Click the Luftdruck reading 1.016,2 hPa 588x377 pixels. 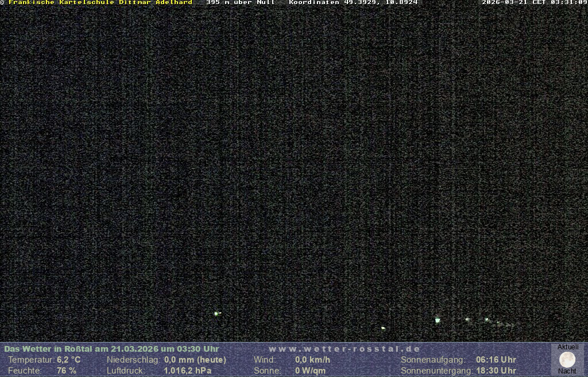pyautogui.click(x=187, y=371)
